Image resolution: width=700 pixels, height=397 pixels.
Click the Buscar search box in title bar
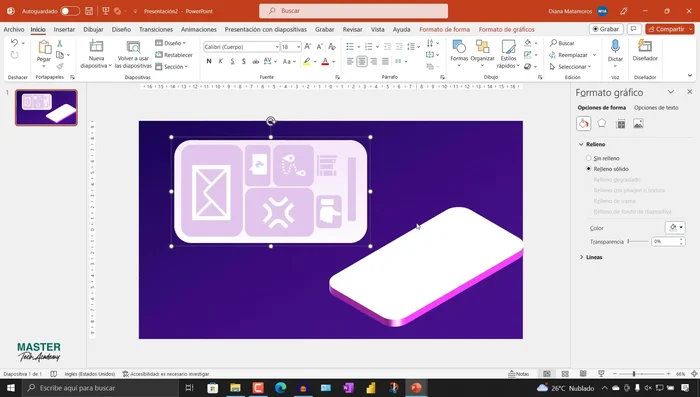353,11
